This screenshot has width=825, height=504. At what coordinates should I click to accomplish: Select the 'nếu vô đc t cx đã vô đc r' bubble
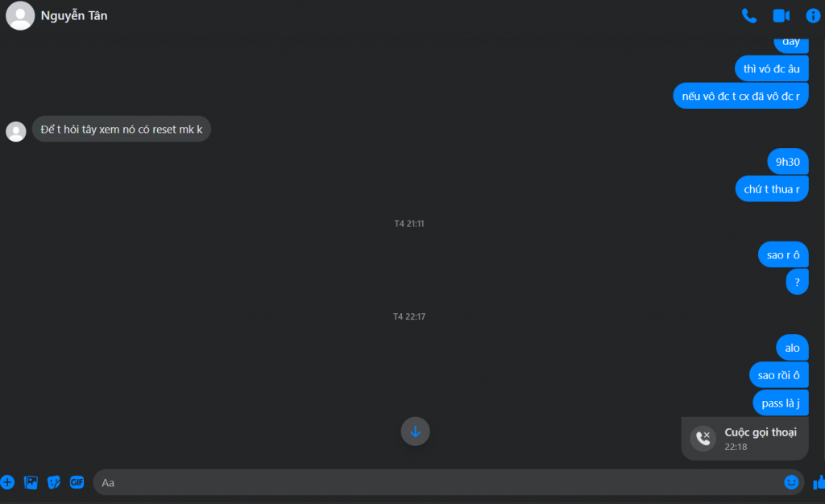click(740, 96)
